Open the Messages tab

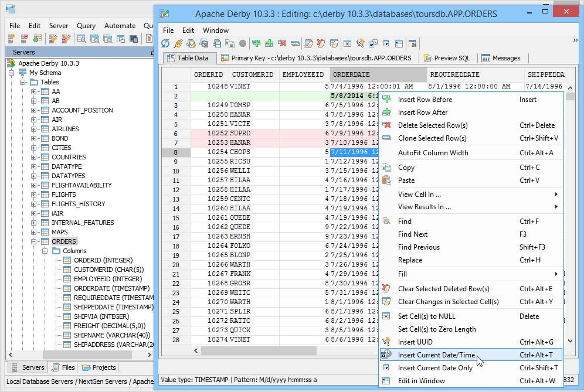coord(501,58)
